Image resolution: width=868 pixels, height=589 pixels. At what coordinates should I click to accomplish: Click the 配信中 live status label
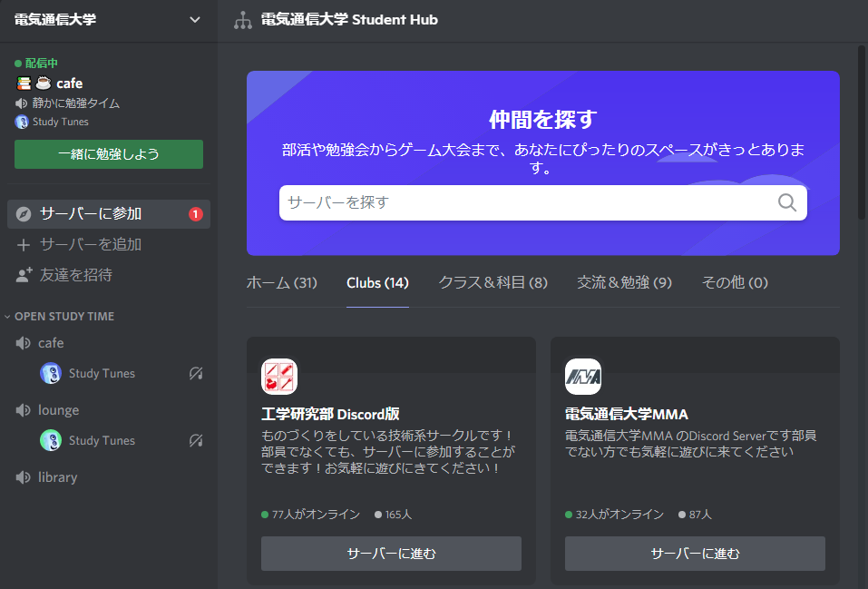point(42,64)
